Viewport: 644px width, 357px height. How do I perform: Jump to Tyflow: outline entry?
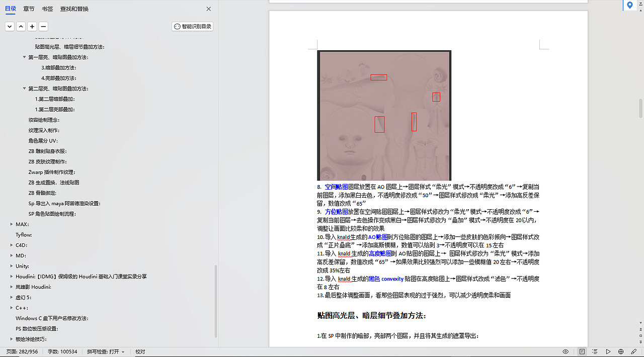click(23, 235)
